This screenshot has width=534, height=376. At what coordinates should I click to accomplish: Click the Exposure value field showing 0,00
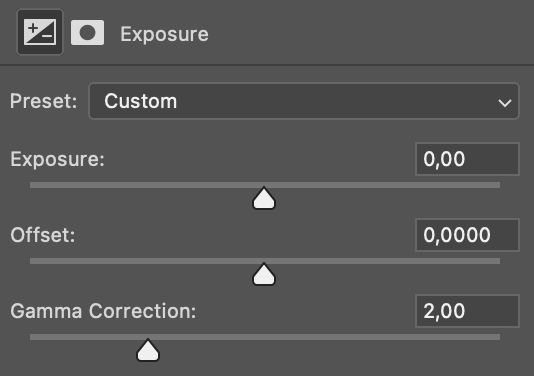(467, 159)
